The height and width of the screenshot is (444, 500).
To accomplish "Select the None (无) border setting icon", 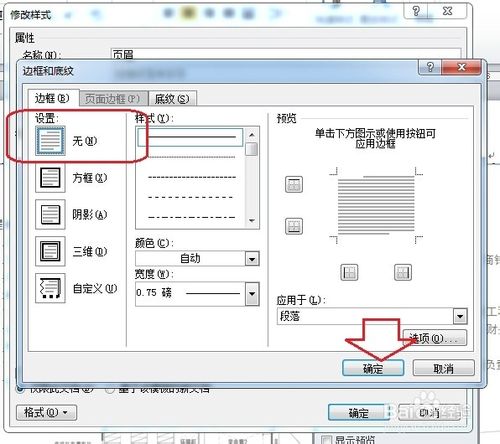I will (50, 141).
